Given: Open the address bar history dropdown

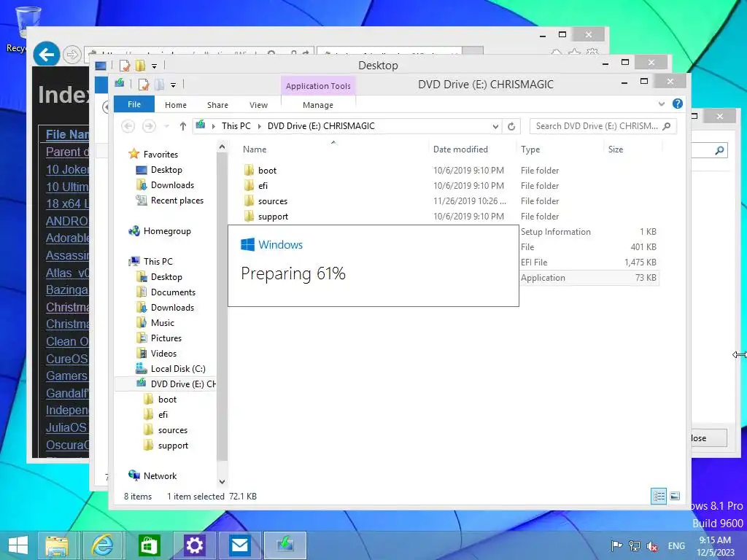Looking at the screenshot, I should (495, 126).
